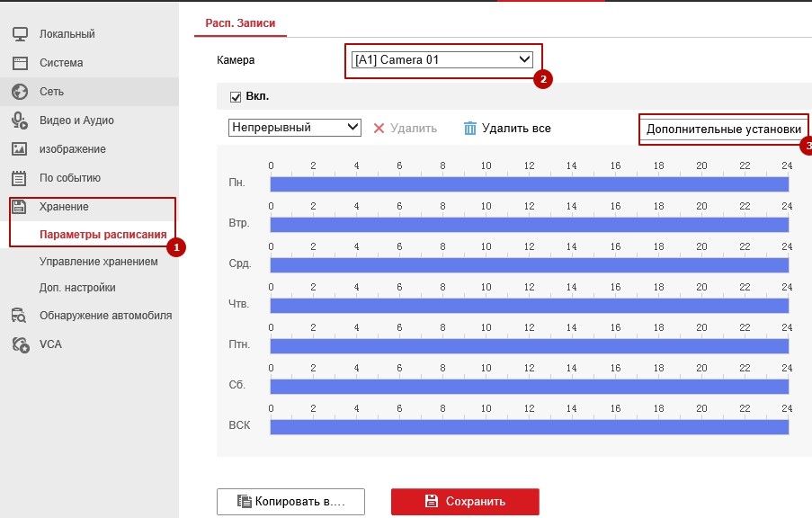Collapse the Хранение storage section

(63, 207)
